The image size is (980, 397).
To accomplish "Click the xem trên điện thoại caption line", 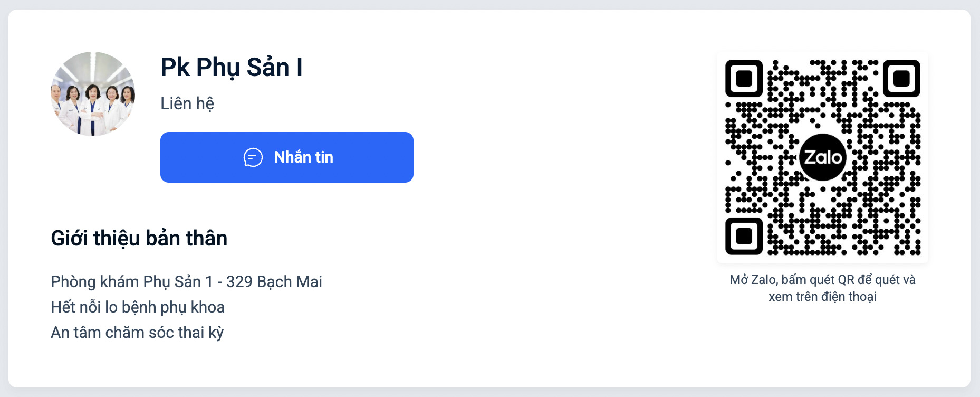I will 823,297.
